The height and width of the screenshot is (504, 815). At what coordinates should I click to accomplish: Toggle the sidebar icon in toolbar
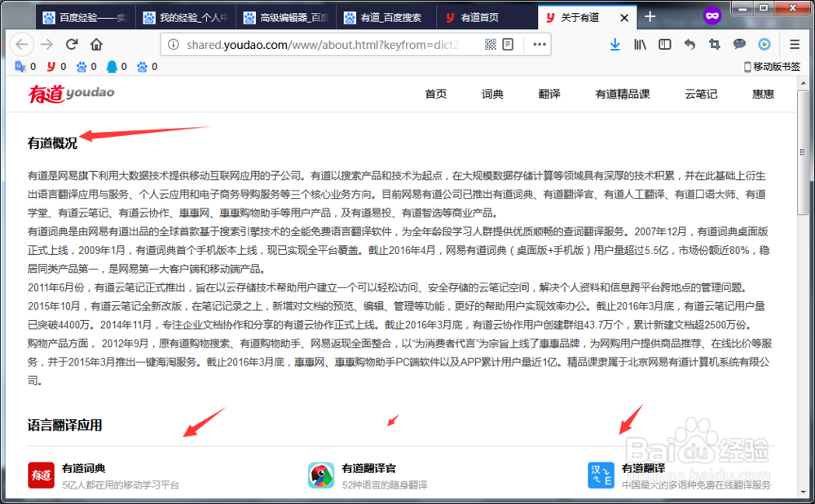665,45
